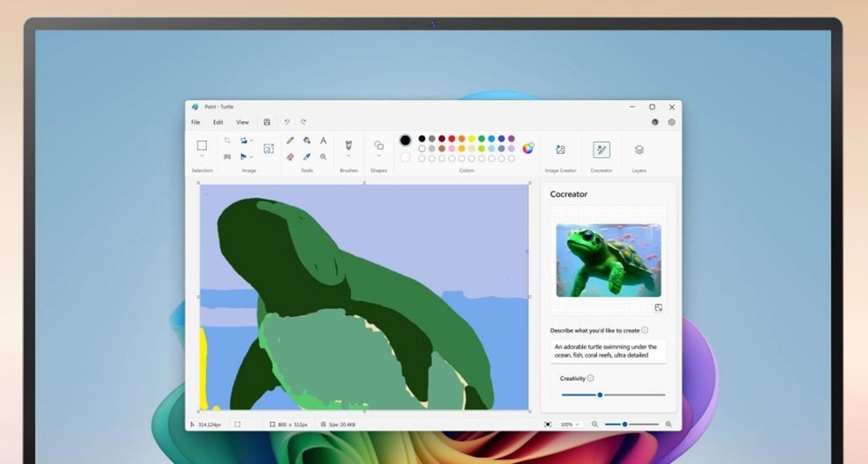
Task: Activate the Text tool
Action: [323, 140]
